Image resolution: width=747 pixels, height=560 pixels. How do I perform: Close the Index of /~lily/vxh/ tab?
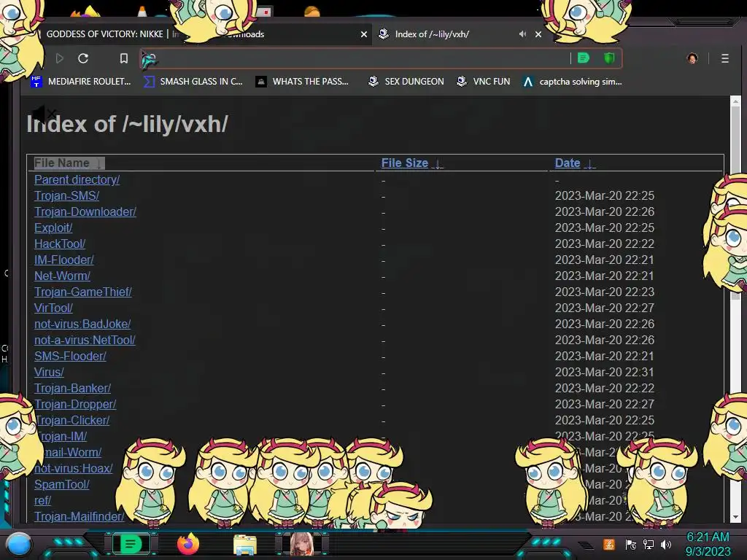pos(538,34)
